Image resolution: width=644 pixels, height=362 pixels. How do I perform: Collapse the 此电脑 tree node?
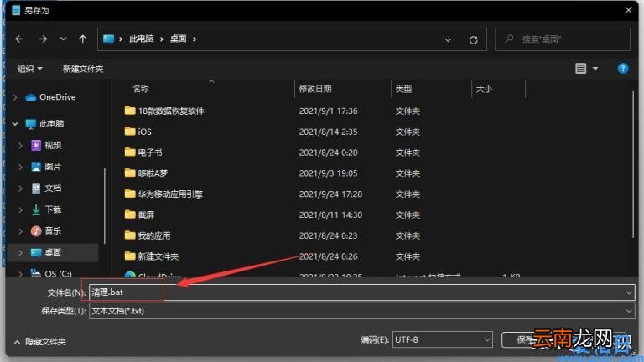point(15,123)
